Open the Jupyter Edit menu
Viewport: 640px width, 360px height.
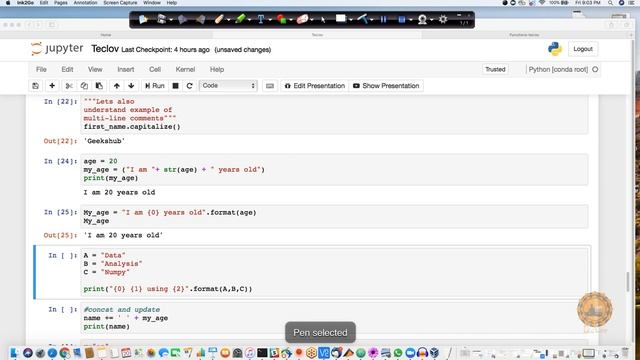pos(67,69)
